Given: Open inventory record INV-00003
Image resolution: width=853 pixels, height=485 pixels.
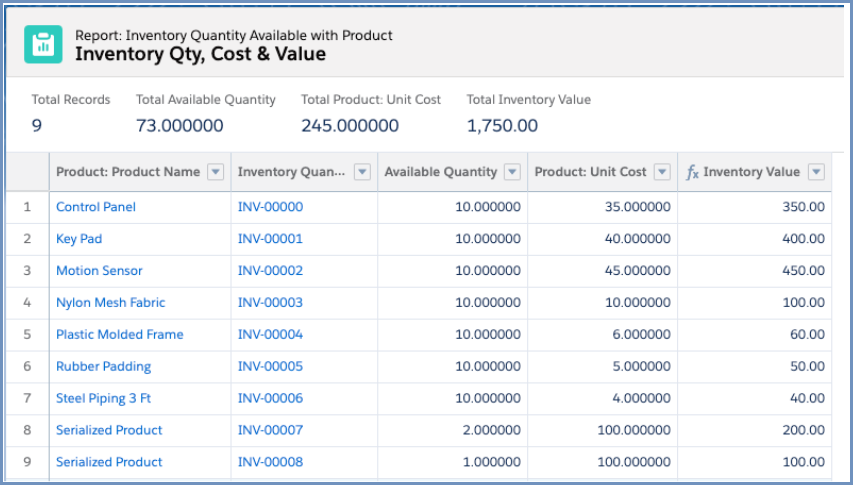Looking at the screenshot, I should click(x=270, y=302).
